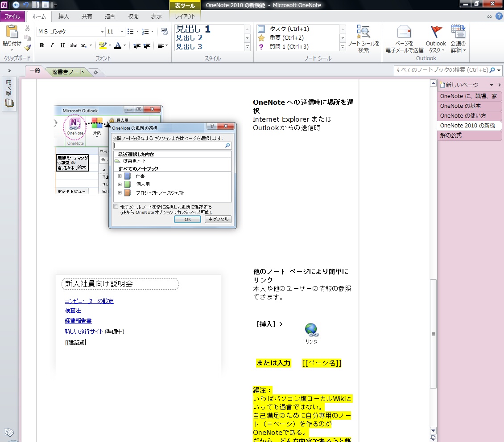The height and width of the screenshot is (442, 504).
Task: Toggle Bold formatting
Action: click(x=41, y=45)
